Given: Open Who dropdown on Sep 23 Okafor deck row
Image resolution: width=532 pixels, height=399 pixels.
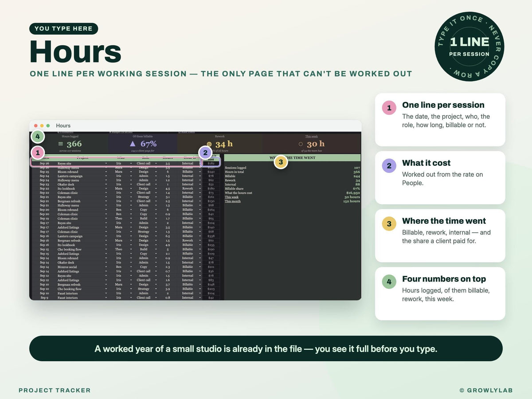Looking at the screenshot, I should click(131, 184).
